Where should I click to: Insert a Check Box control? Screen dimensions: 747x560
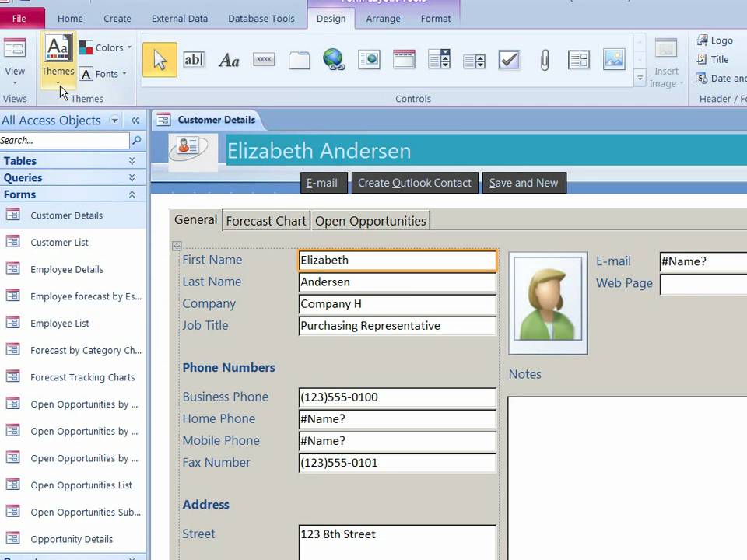tap(509, 60)
